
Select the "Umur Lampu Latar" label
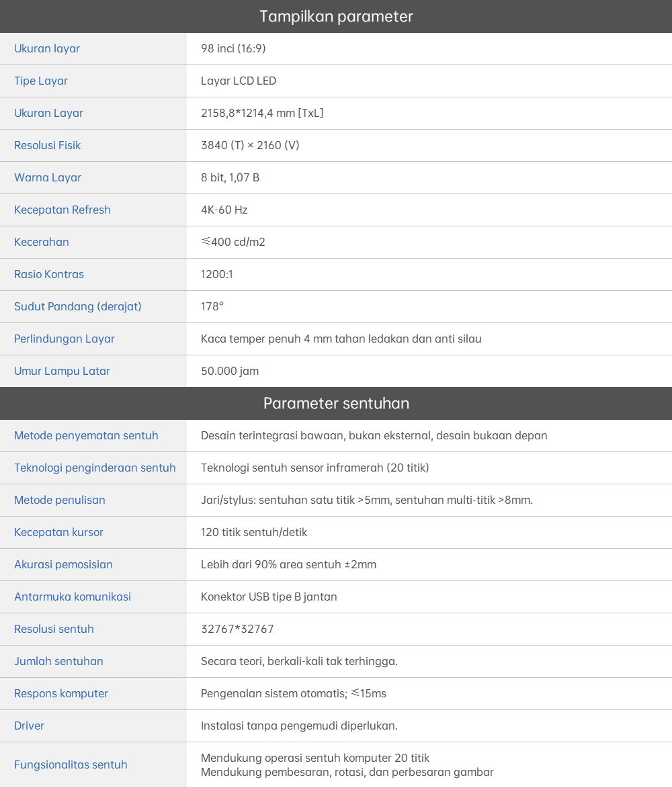pyautogui.click(x=62, y=371)
